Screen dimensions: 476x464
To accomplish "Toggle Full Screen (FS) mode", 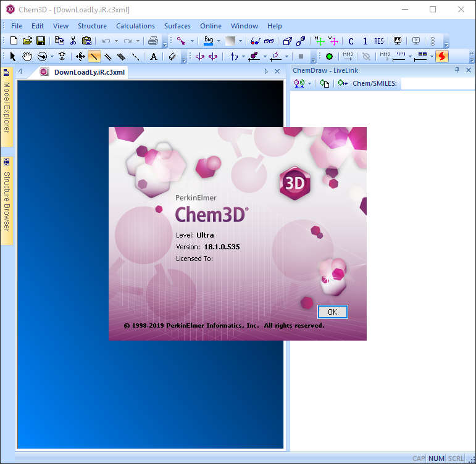I will [x=398, y=41].
